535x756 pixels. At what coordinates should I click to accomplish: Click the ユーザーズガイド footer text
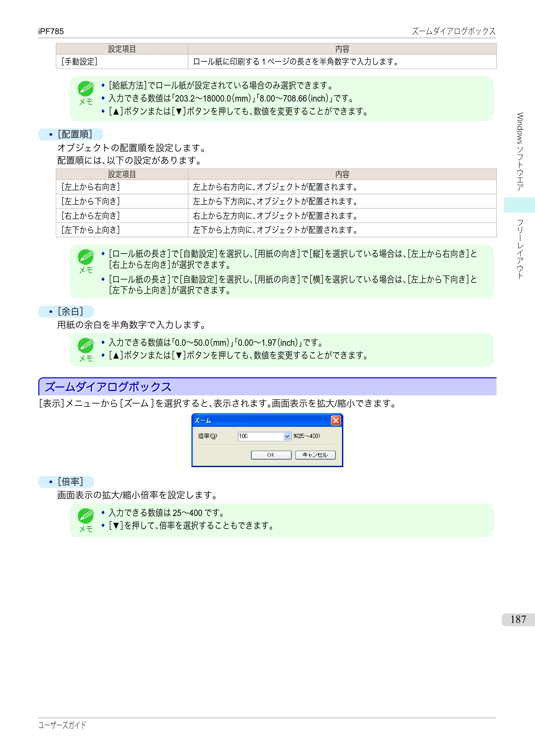tap(62, 725)
